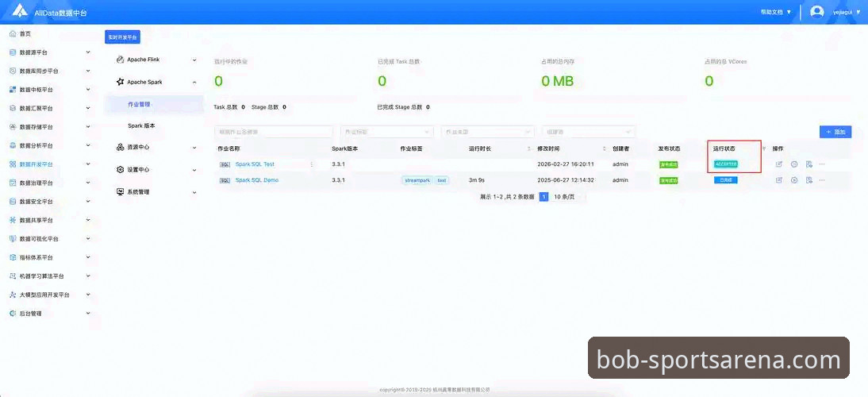The width and height of the screenshot is (868, 397).
Task: Click the 数据安全平台 sidebar icon
Action: pyautogui.click(x=13, y=202)
